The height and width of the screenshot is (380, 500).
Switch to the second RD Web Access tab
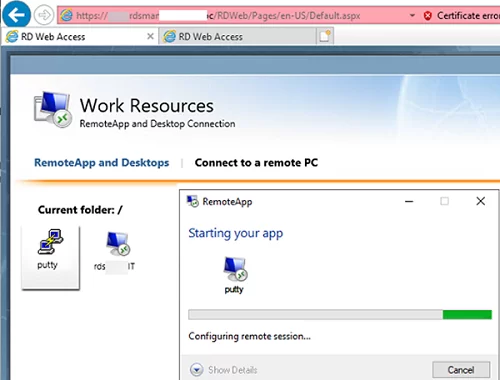[x=237, y=36]
